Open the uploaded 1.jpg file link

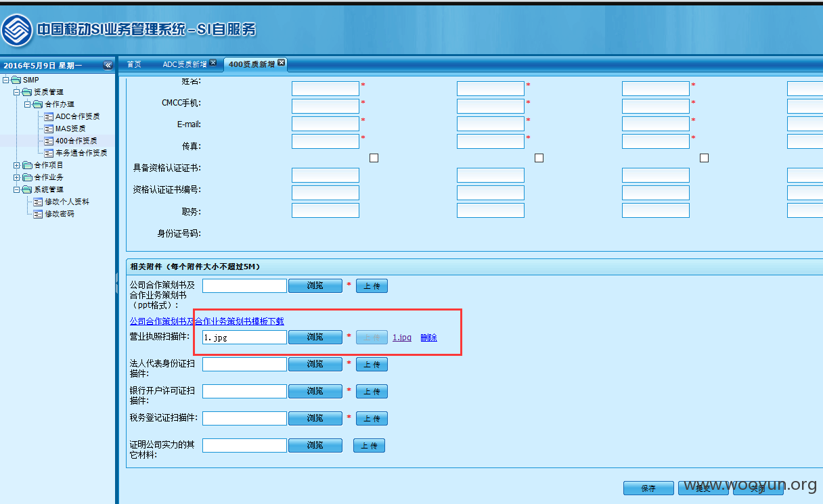402,337
